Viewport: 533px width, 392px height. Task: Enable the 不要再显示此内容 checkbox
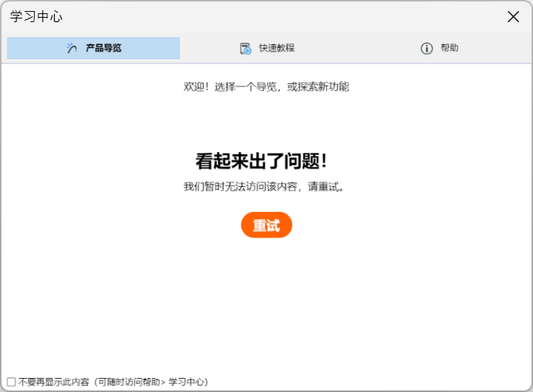click(x=11, y=382)
